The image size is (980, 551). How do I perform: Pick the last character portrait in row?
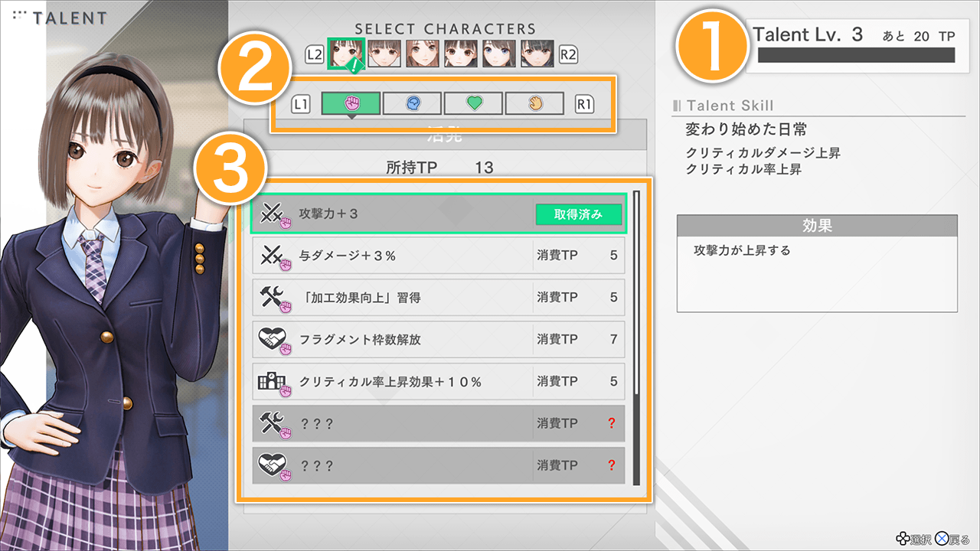(537, 54)
